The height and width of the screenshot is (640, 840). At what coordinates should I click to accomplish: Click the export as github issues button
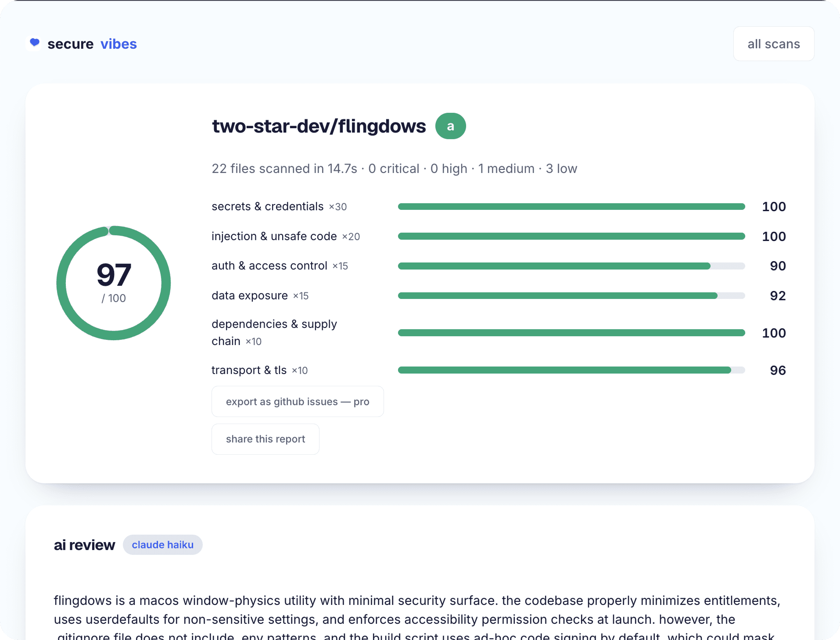pos(298,402)
